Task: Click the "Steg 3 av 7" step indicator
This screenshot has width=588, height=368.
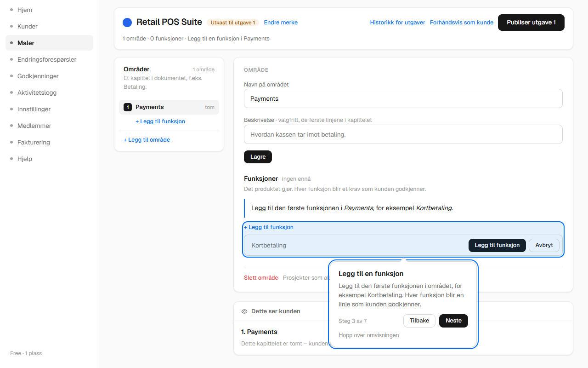Action: pos(353,321)
